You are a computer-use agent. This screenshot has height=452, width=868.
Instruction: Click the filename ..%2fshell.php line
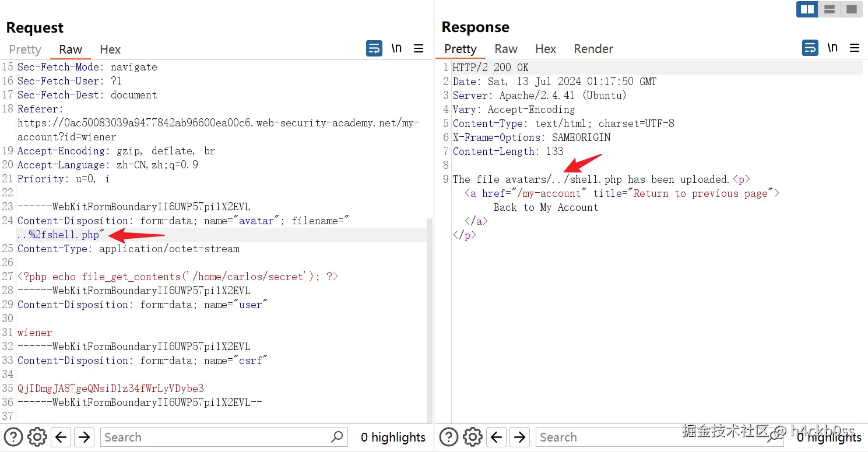tap(61, 235)
